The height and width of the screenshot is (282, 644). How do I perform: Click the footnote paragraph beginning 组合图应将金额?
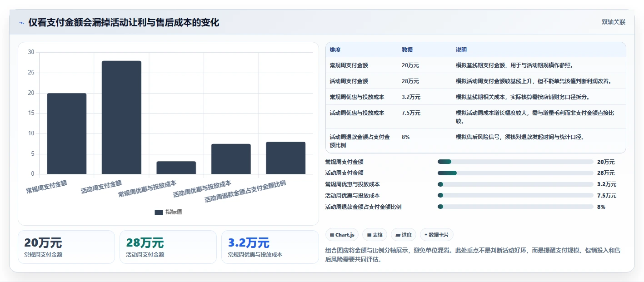pos(473,255)
